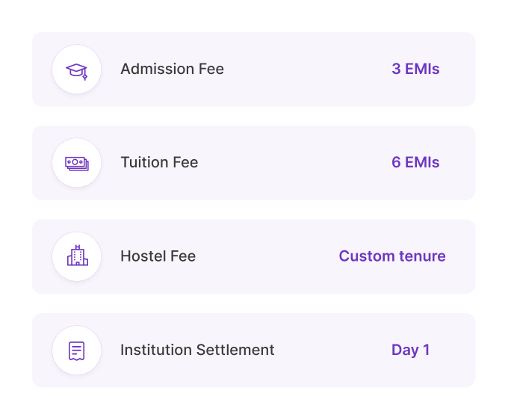This screenshot has height=420, width=508.
Task: Select the Hostel Fee label
Action: click(x=158, y=256)
